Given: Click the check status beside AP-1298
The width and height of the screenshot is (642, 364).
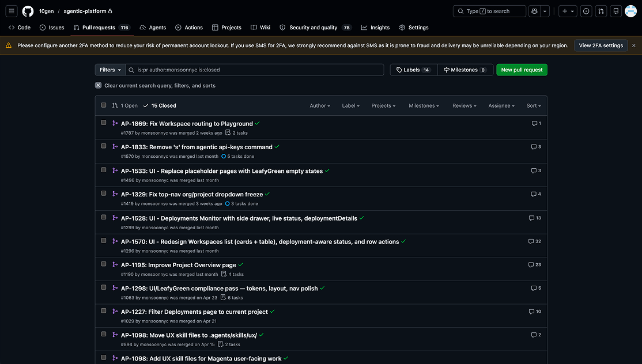Looking at the screenshot, I should (x=322, y=288).
